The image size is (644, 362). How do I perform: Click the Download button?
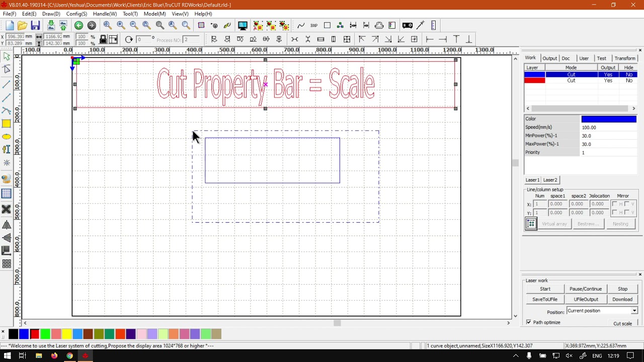click(622, 299)
